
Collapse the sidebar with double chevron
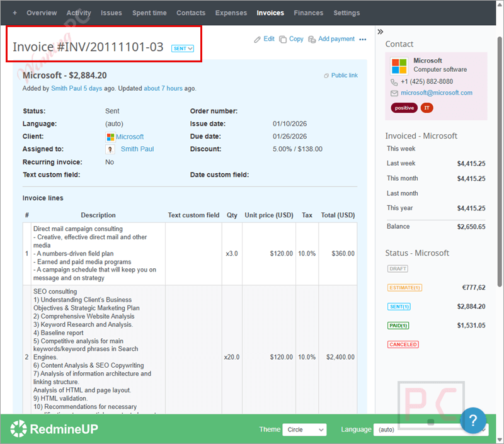381,31
